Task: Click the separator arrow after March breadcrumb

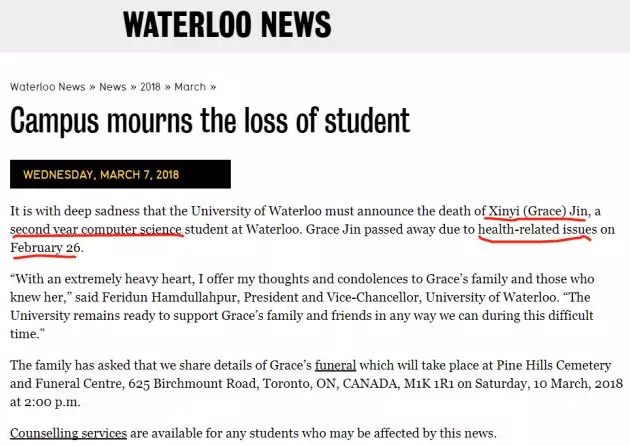Action: click(x=213, y=87)
